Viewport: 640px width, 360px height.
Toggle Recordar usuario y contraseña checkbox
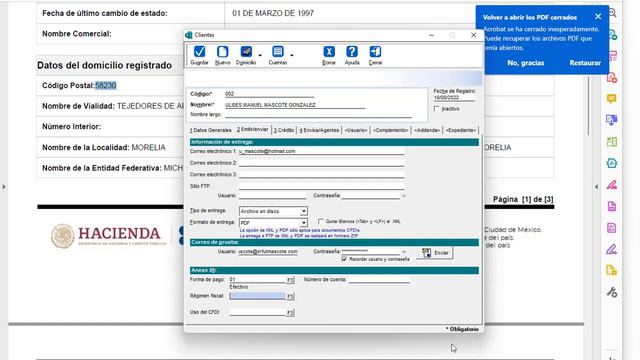(344, 259)
